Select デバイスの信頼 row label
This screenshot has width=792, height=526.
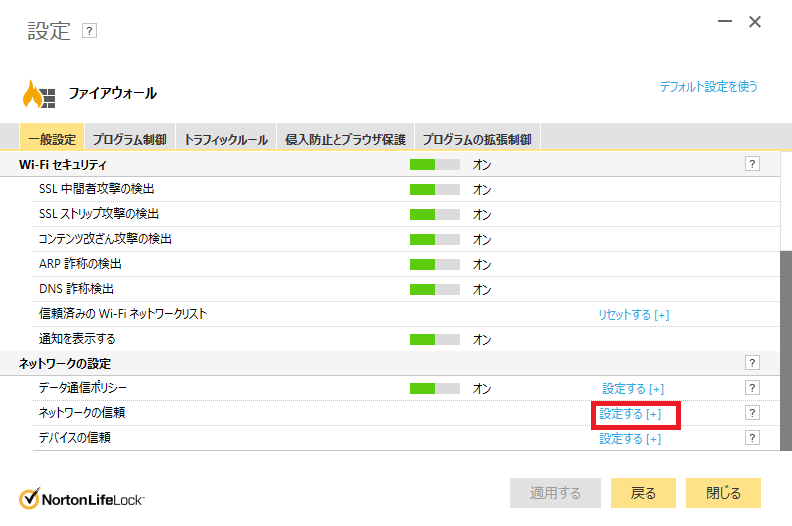tap(75, 438)
